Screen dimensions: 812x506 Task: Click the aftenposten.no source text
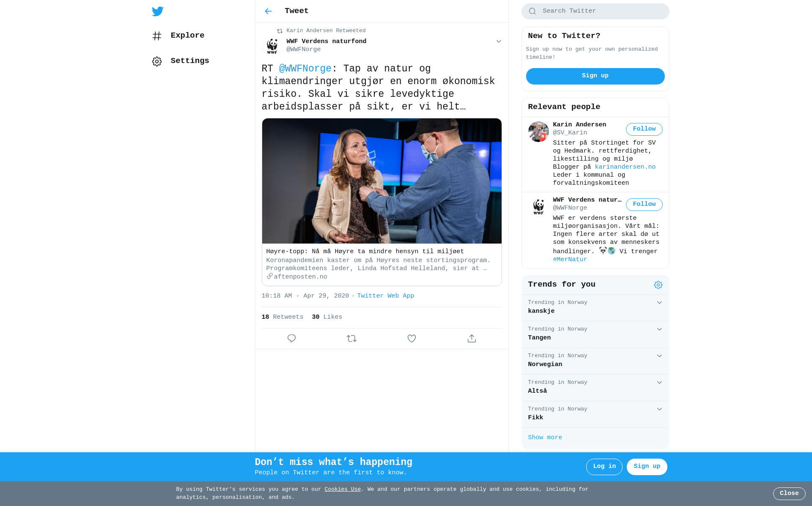pos(300,277)
